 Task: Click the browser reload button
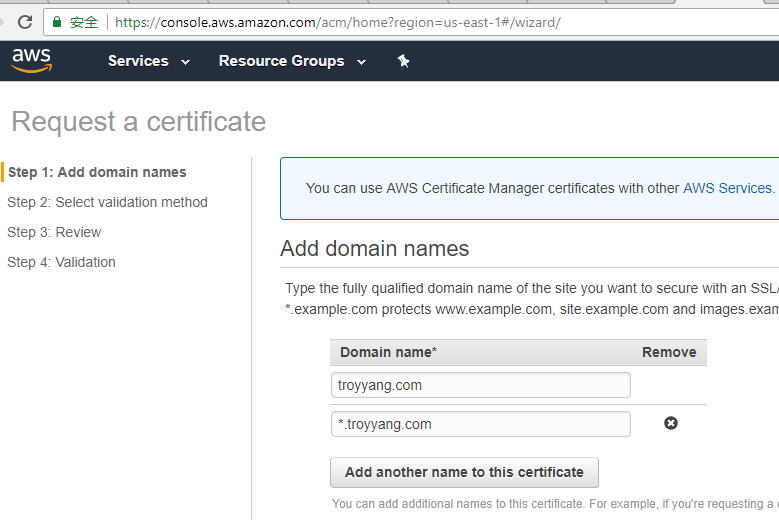[25, 22]
